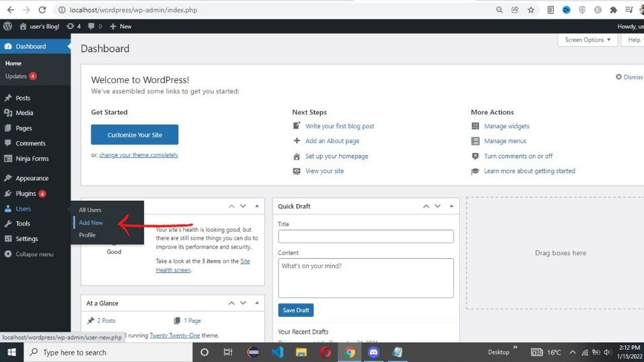644x362 pixels.
Task: Open the comments bubble in the admin bar
Action: pos(95,26)
